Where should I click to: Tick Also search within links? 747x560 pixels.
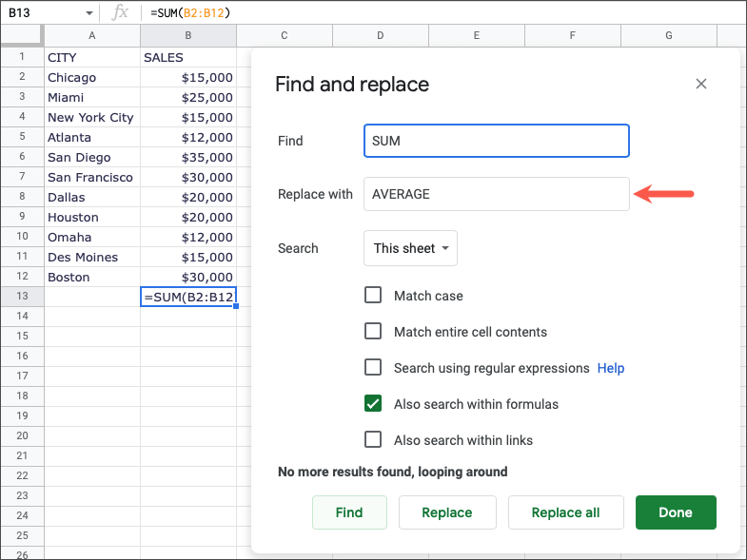point(373,440)
